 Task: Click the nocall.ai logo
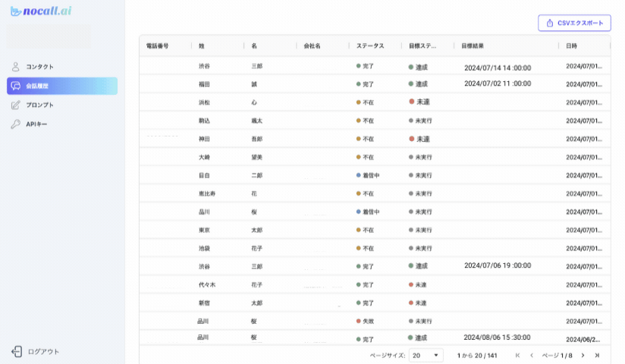[x=40, y=10]
